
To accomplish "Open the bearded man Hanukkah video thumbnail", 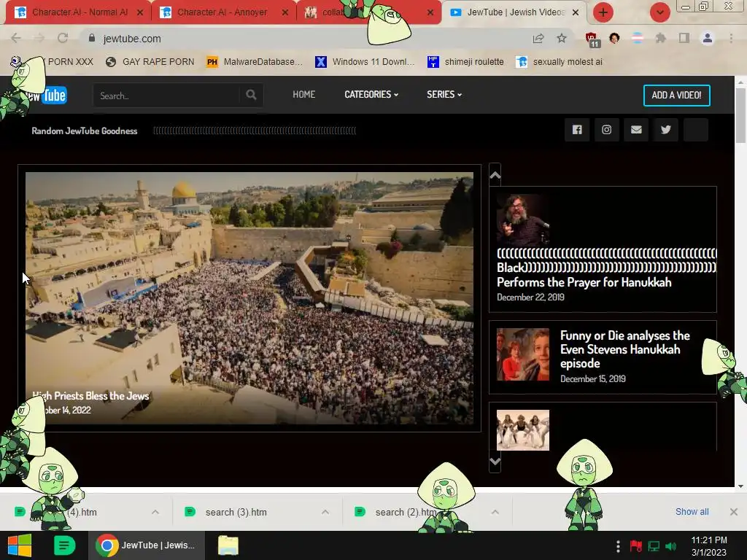I will 522,219.
